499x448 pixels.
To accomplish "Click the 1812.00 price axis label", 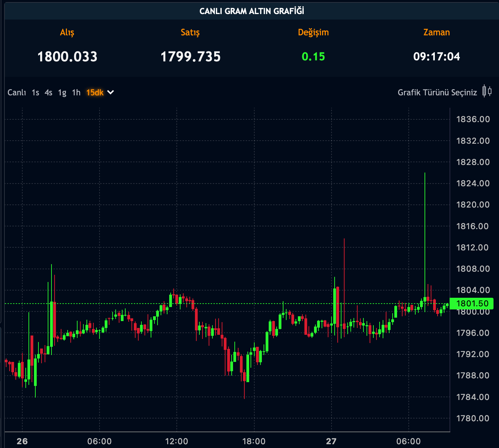I will tap(472, 247).
